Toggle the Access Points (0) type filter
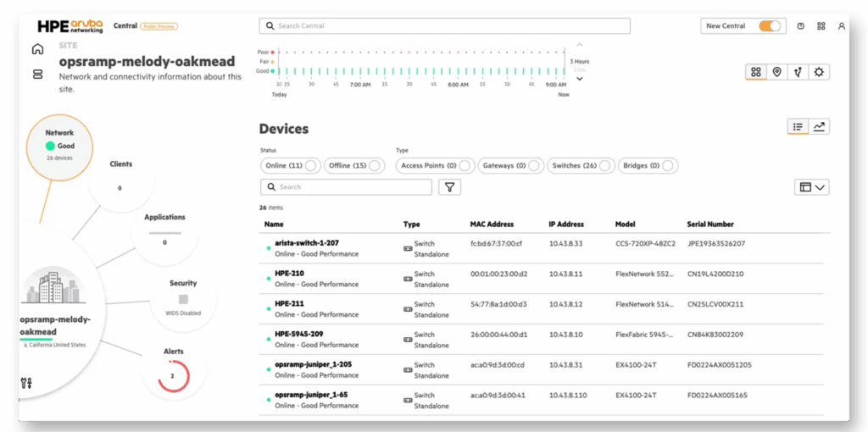The image size is (868, 432). pyautogui.click(x=435, y=165)
